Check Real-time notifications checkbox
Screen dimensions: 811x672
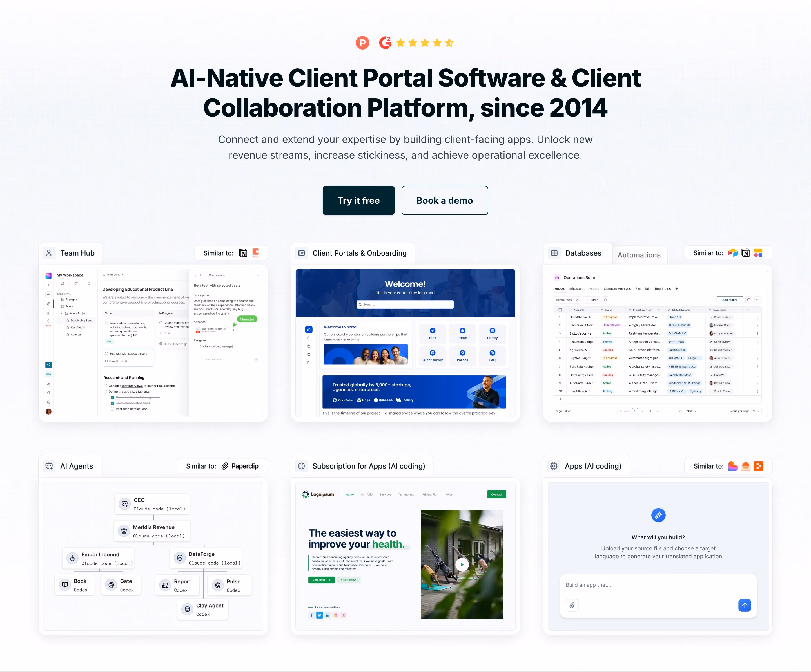(x=112, y=409)
